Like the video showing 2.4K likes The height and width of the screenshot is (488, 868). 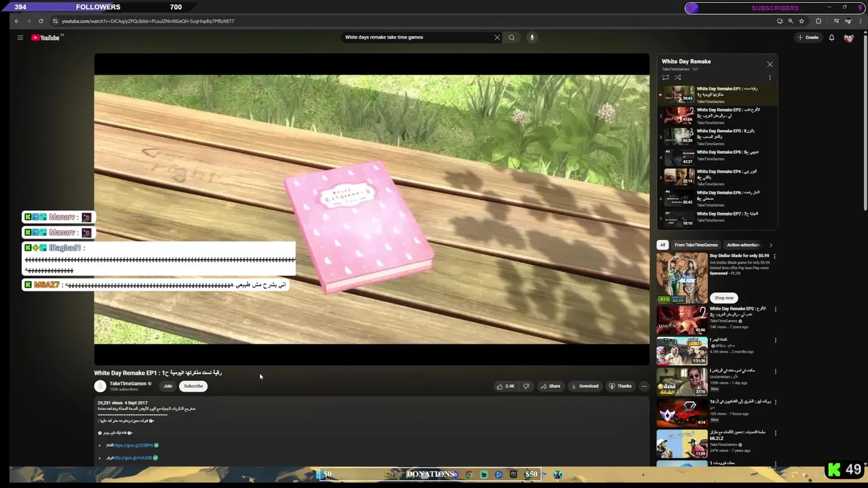pos(506,386)
